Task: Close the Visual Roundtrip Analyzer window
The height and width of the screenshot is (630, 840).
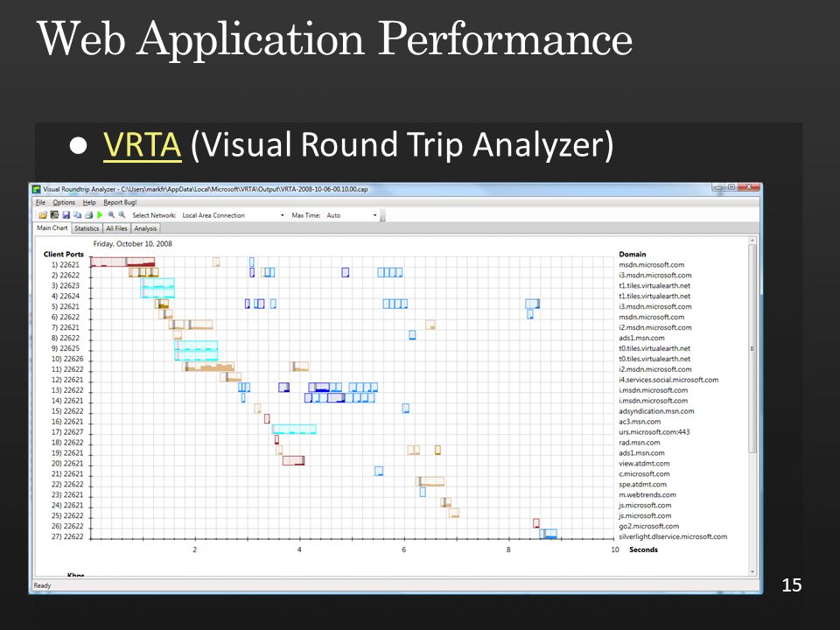Action: pos(749,187)
